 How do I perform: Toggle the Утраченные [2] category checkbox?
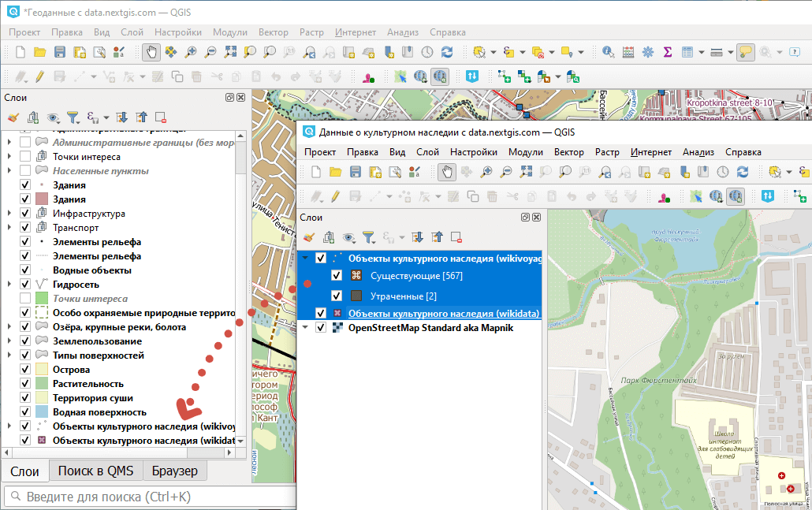point(337,296)
